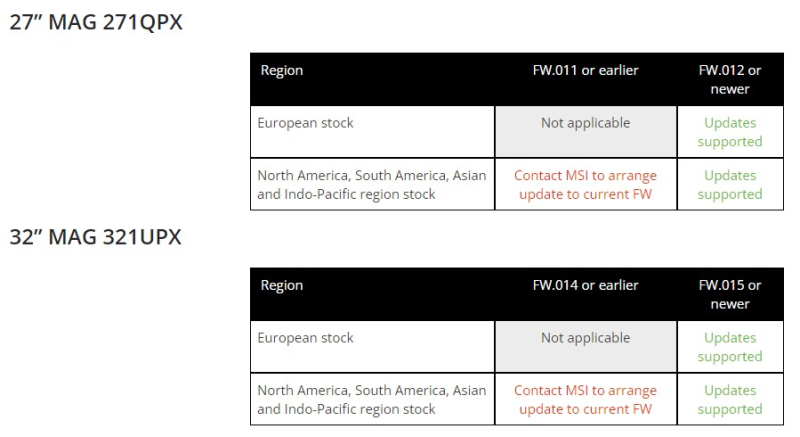Screen dimensions: 800x437
Task: Select the Region header in the 271QPX table
Action: tap(282, 70)
